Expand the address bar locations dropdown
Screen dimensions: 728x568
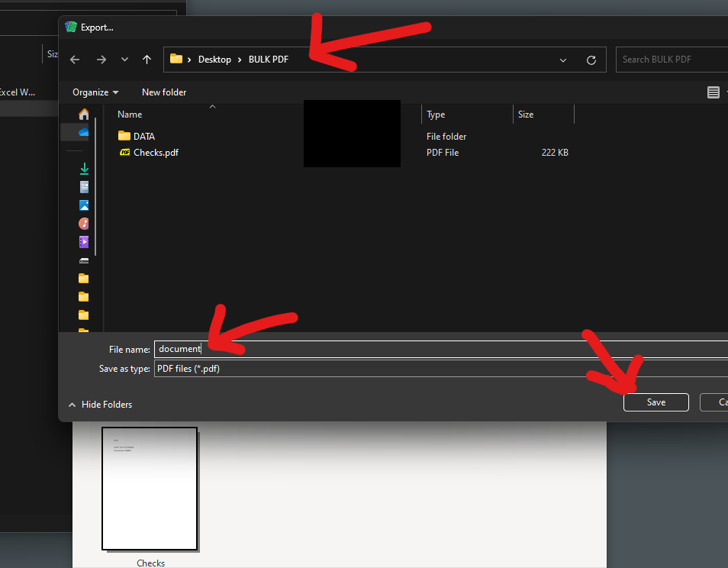[x=562, y=60]
